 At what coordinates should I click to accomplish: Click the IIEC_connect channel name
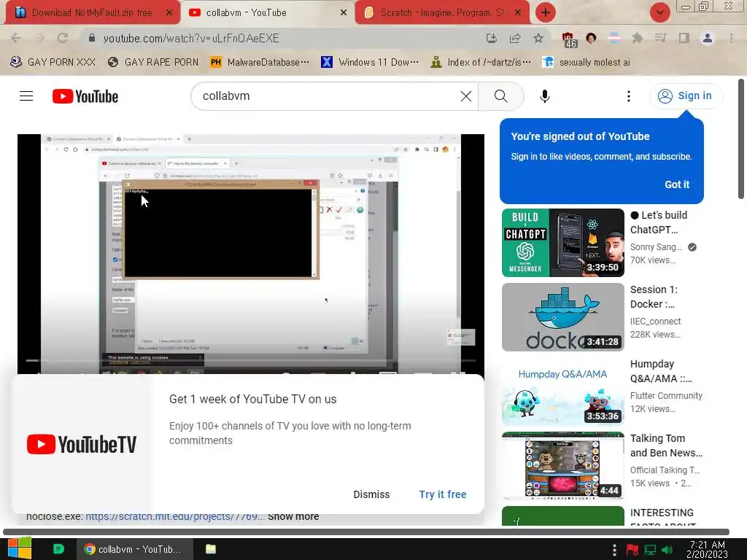pyautogui.click(x=655, y=322)
